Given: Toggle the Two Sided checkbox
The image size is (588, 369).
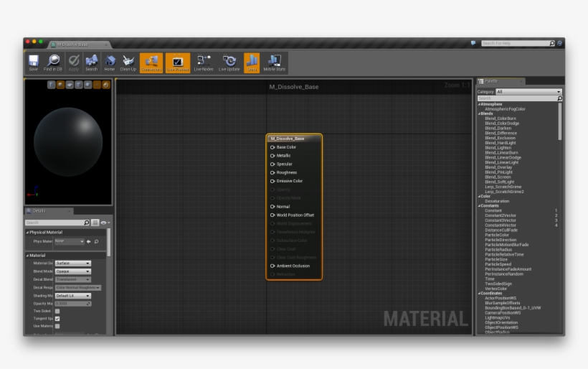Looking at the screenshot, I should pyautogui.click(x=57, y=311).
